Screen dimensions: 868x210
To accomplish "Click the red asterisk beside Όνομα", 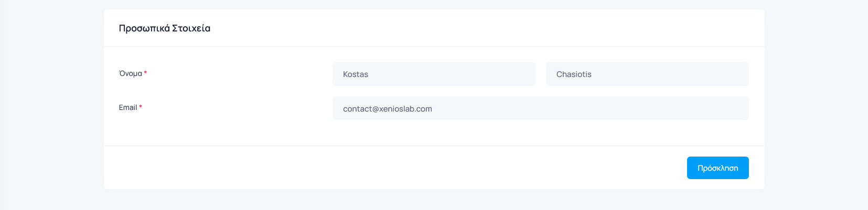I will (x=145, y=73).
